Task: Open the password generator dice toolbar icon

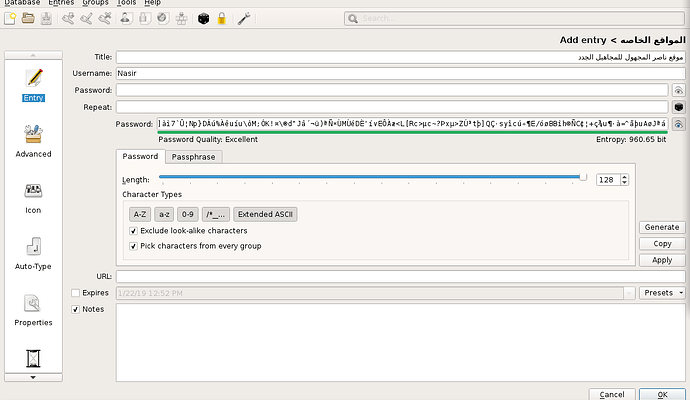Action: 202,19
